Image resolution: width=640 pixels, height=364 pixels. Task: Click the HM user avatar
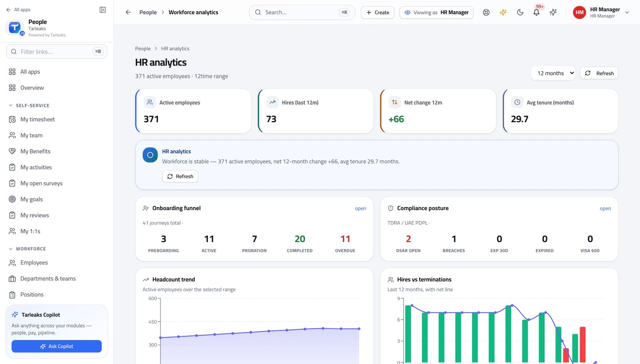tap(580, 12)
